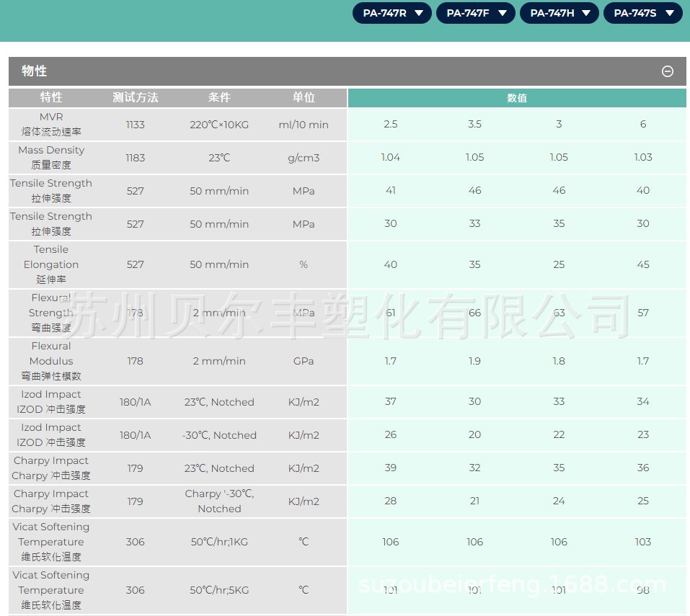
Task: Open the PA-747R dropdown
Action: (x=392, y=13)
